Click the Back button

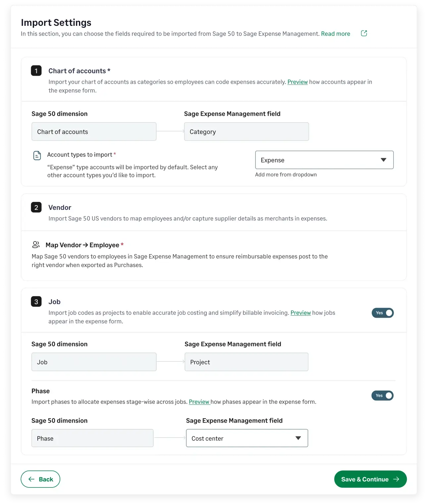(40, 479)
